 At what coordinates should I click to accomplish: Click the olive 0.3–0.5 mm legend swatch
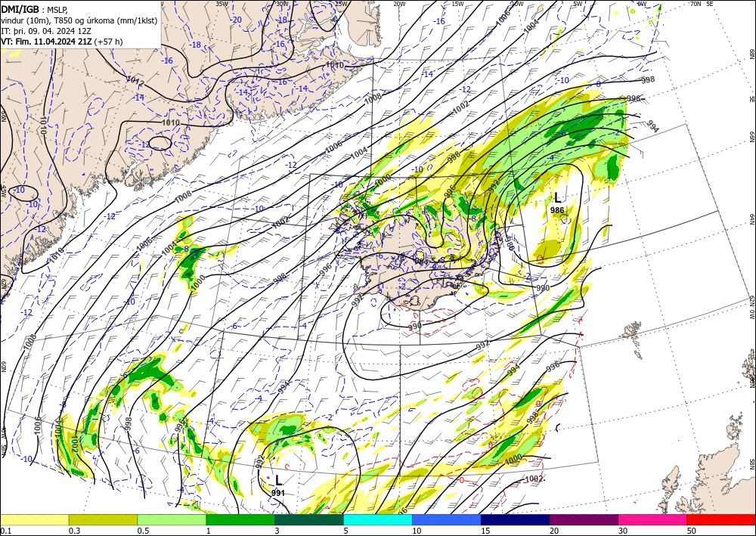click(x=103, y=519)
